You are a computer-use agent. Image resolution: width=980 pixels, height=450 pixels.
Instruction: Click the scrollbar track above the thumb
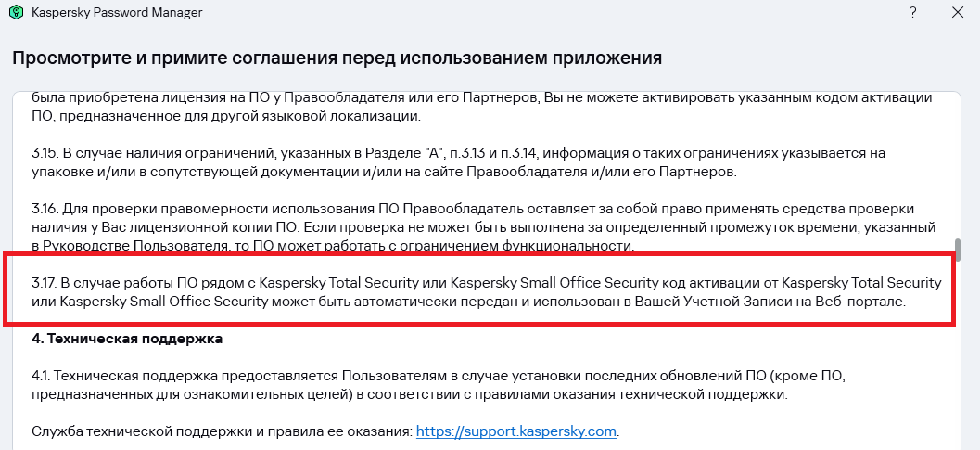(x=957, y=166)
